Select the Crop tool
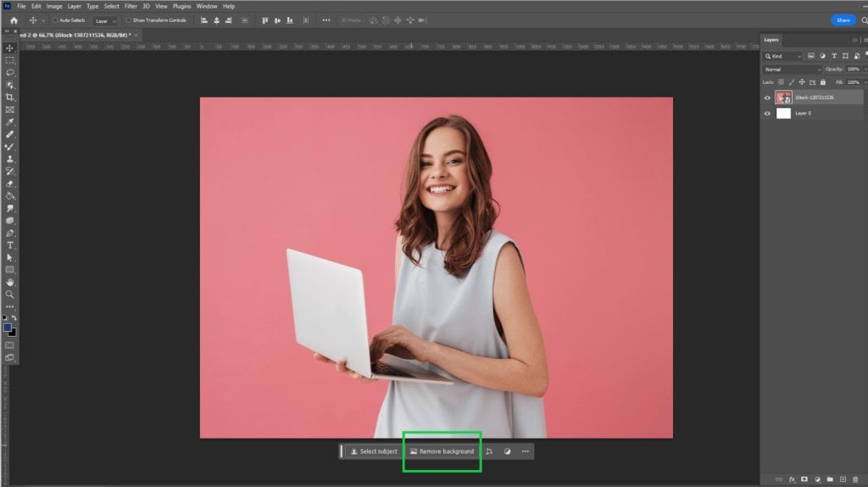This screenshot has height=487, width=868. pos(10,97)
